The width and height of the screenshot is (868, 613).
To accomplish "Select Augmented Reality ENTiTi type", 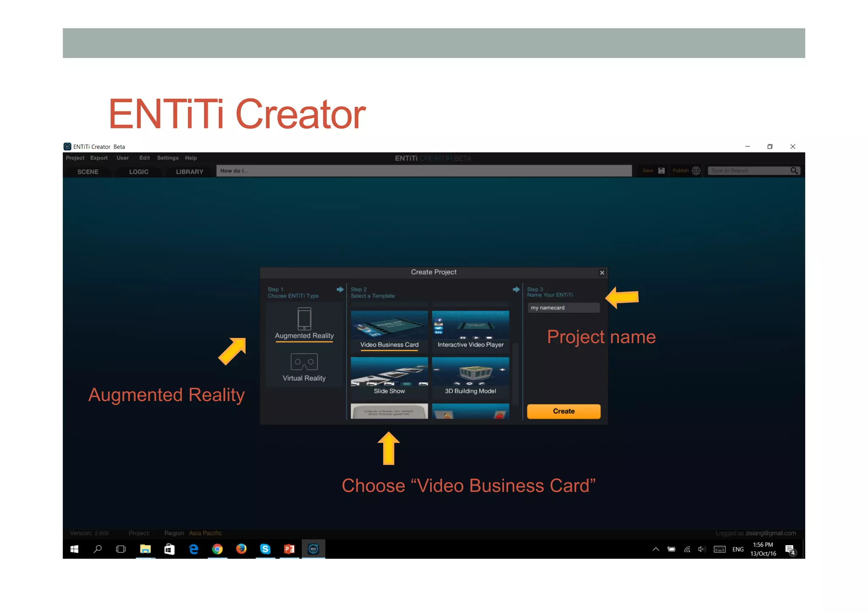I will coord(304,324).
